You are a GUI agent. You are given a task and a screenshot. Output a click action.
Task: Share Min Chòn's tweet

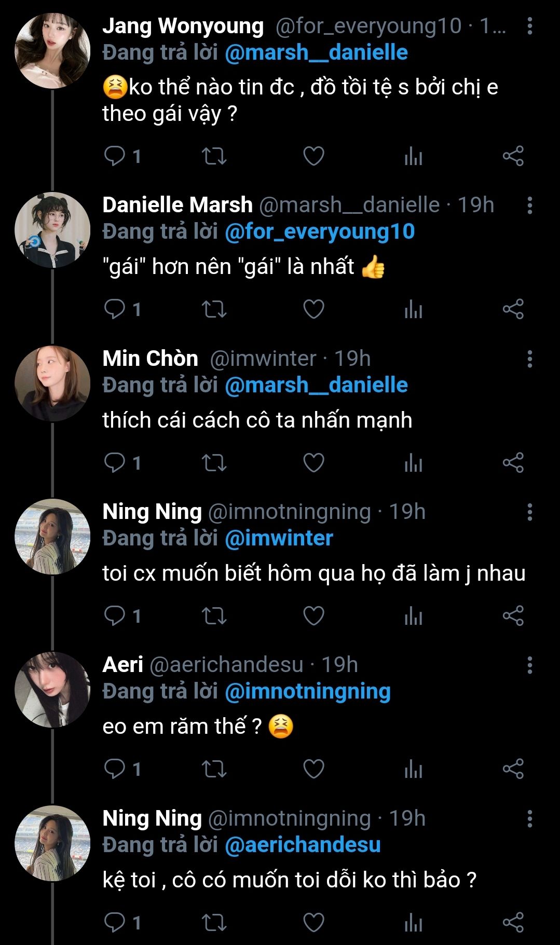[513, 462]
